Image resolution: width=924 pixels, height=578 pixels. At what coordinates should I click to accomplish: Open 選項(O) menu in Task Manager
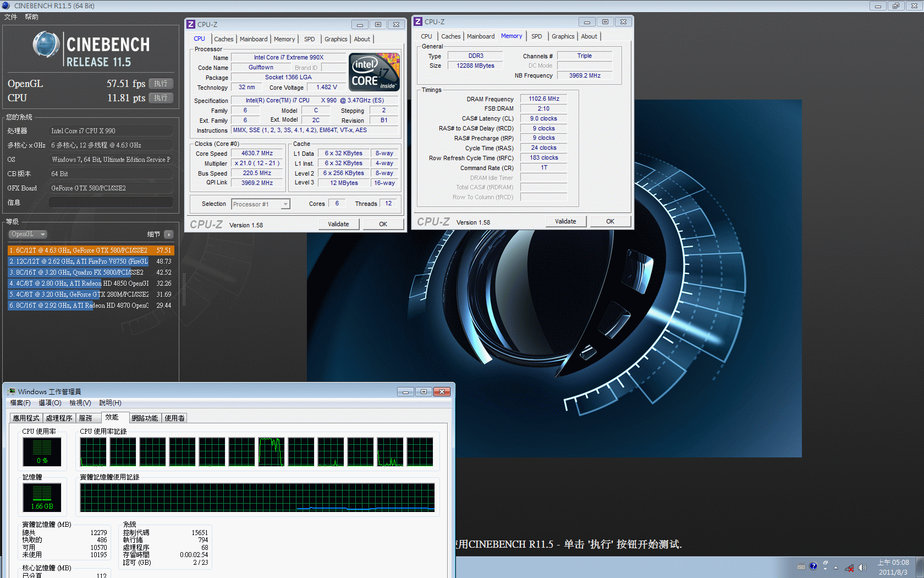(50, 403)
